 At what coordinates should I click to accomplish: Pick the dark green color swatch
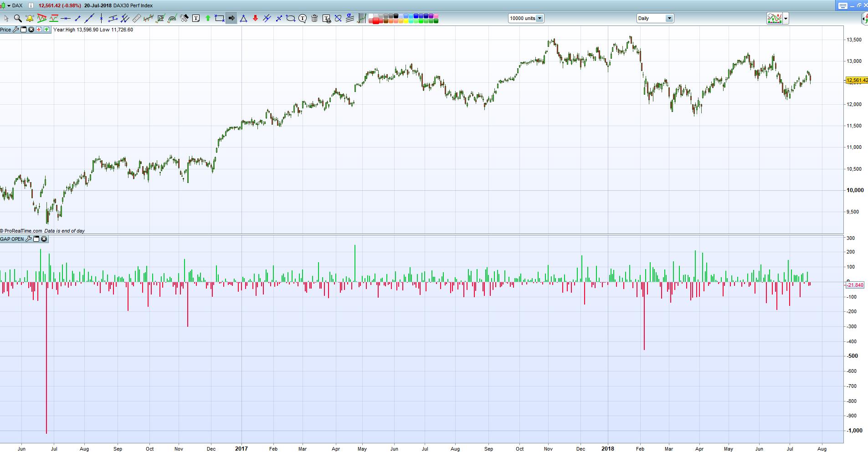click(x=436, y=21)
